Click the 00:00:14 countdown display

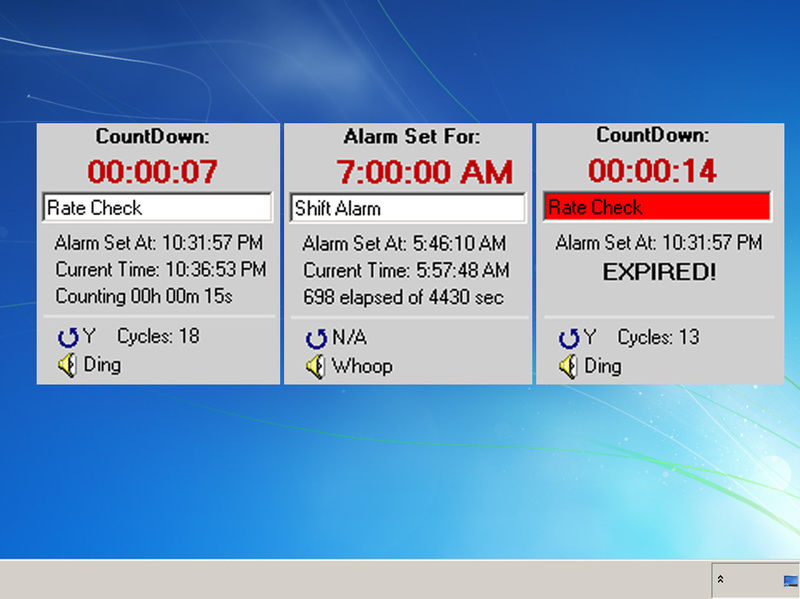[653, 170]
